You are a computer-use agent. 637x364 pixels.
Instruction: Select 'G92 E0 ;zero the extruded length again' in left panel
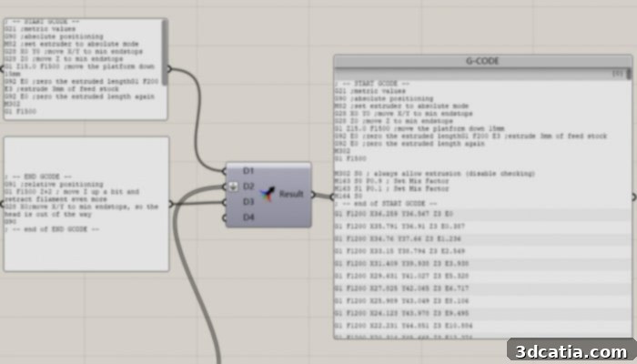point(80,96)
